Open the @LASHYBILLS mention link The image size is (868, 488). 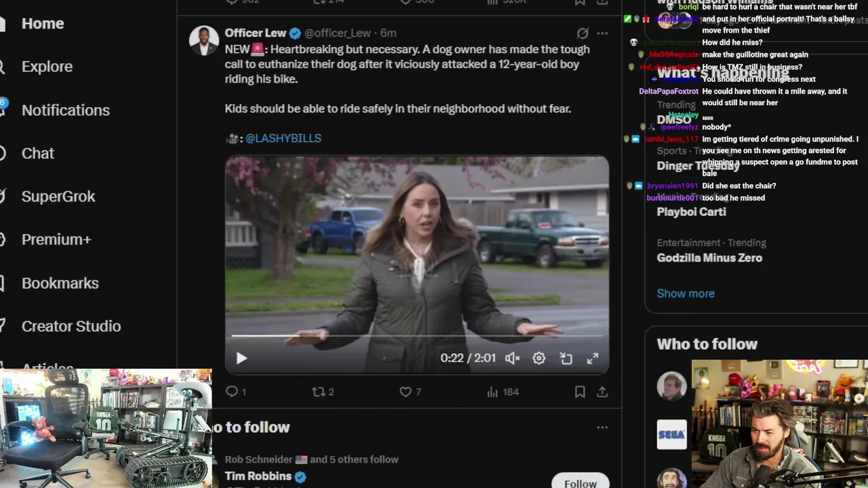[x=283, y=138]
